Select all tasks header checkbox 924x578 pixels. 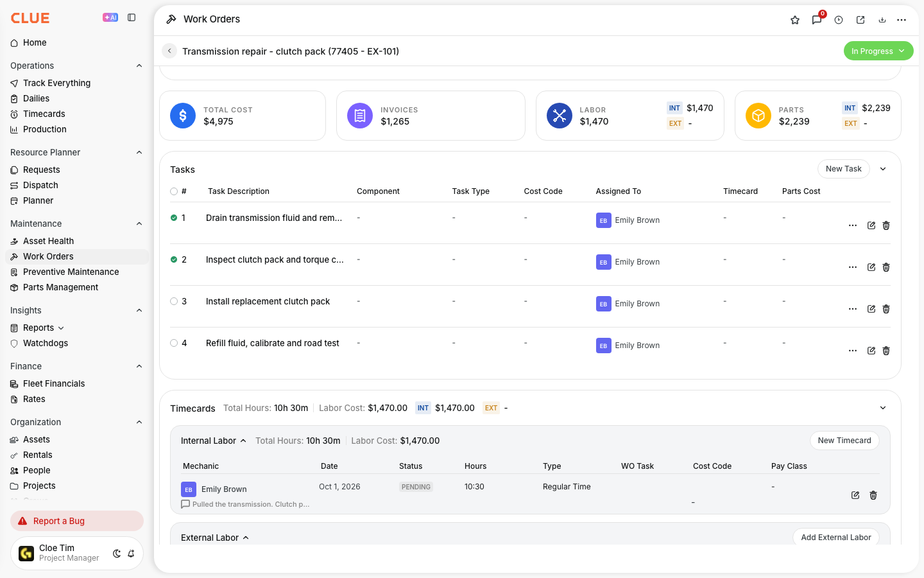coord(174,191)
